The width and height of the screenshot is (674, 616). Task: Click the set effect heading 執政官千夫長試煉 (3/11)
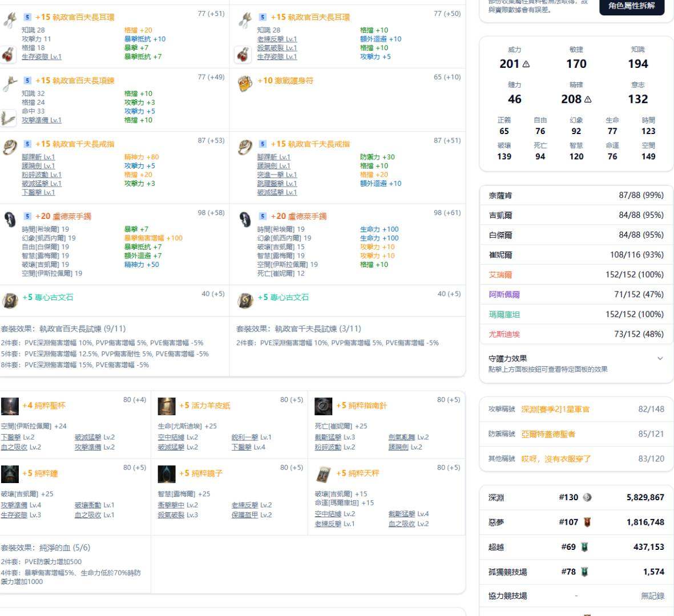(298, 329)
